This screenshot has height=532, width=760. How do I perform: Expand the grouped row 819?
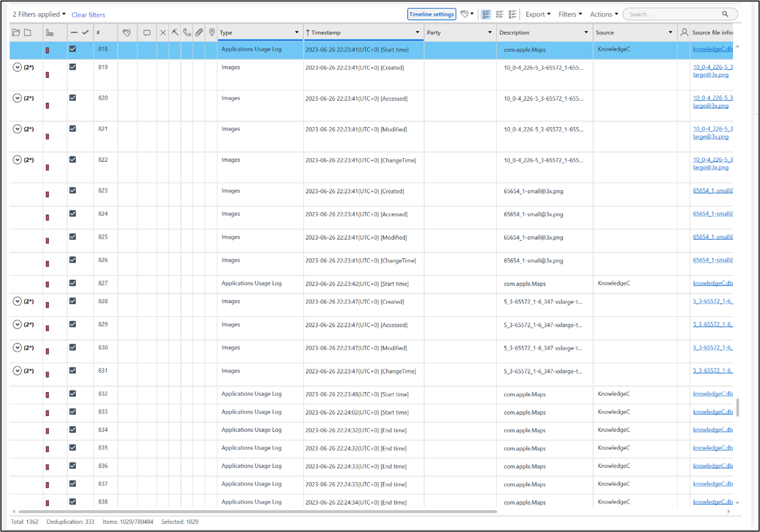17,67
